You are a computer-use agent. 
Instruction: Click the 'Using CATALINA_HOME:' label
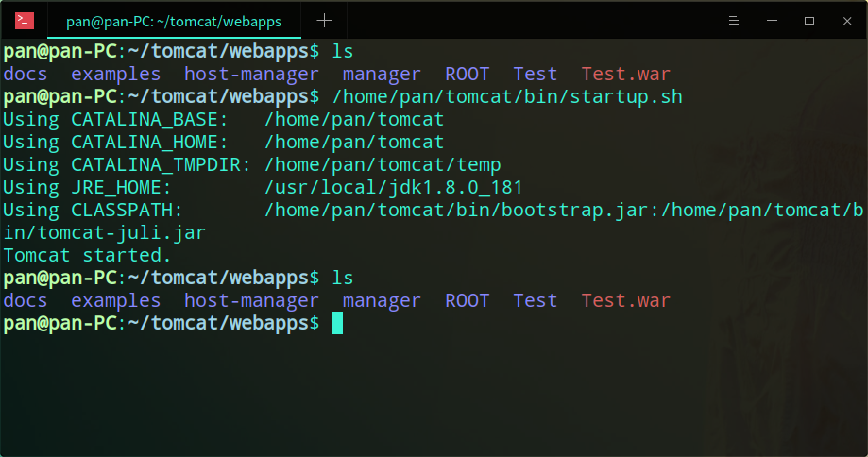pyautogui.click(x=115, y=143)
